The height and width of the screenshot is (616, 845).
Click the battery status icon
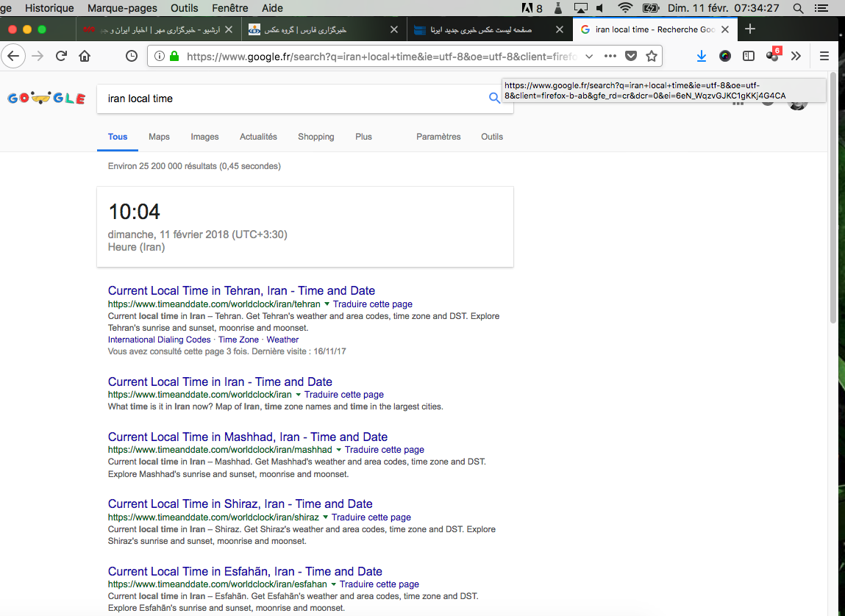[651, 8]
